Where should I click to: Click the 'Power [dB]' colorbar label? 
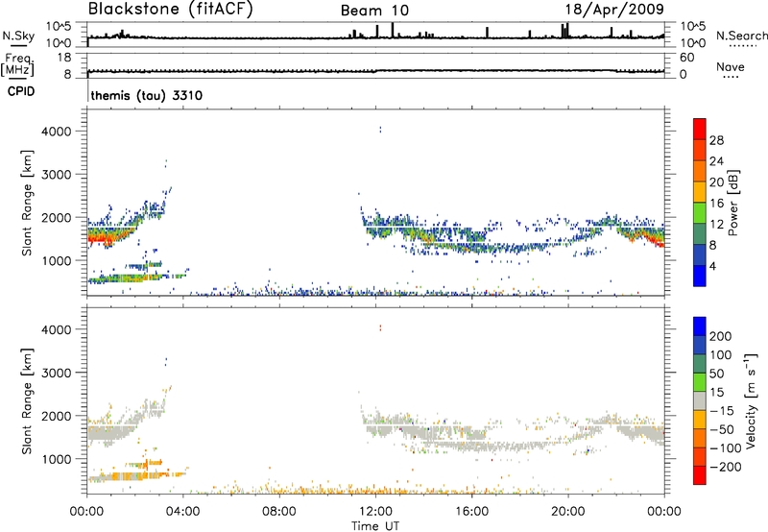(x=733, y=203)
